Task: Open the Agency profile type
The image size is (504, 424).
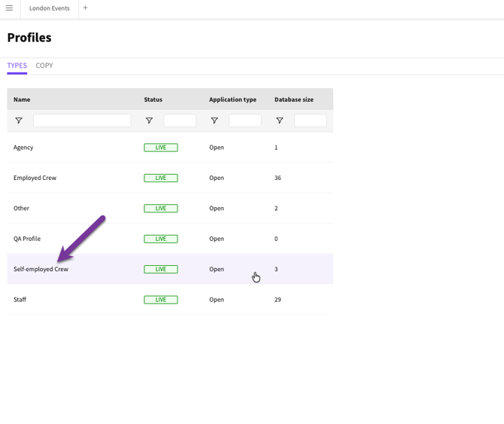Action: point(23,148)
